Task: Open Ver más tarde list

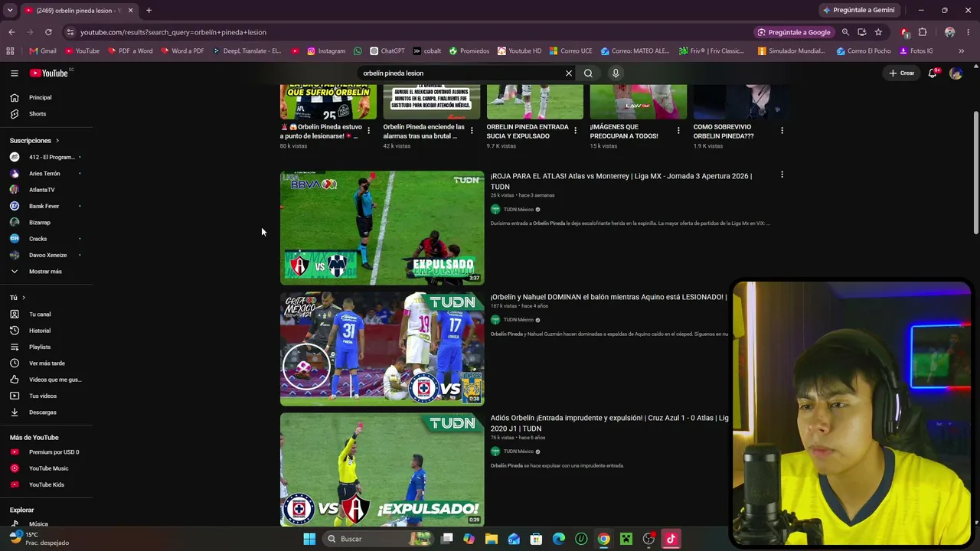Action: point(47,364)
